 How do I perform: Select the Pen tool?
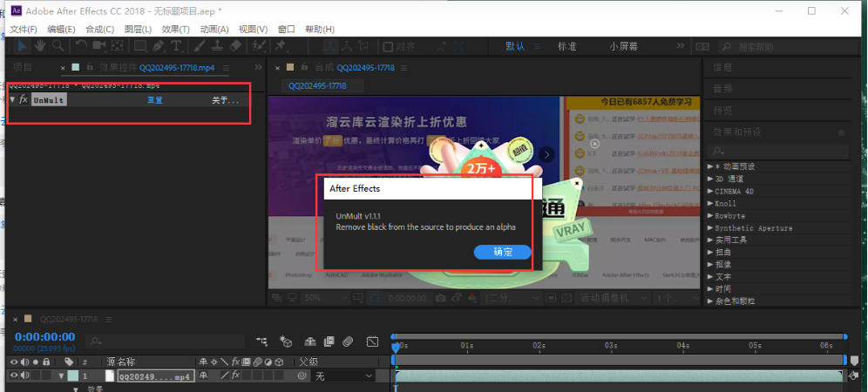tap(158, 45)
